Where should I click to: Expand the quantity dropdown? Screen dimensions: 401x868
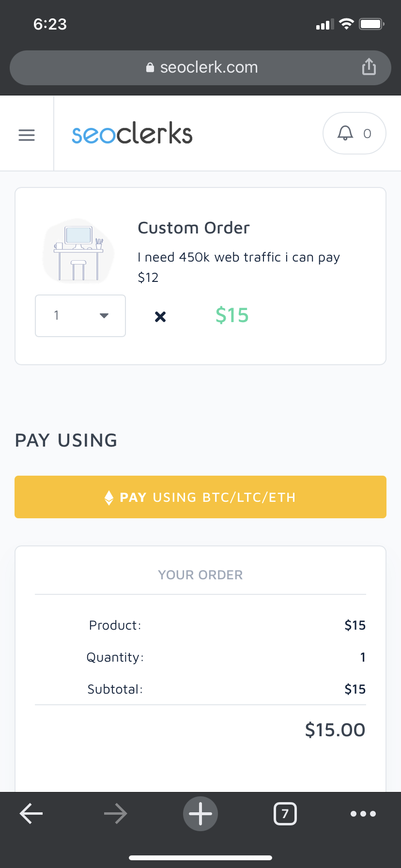click(80, 316)
